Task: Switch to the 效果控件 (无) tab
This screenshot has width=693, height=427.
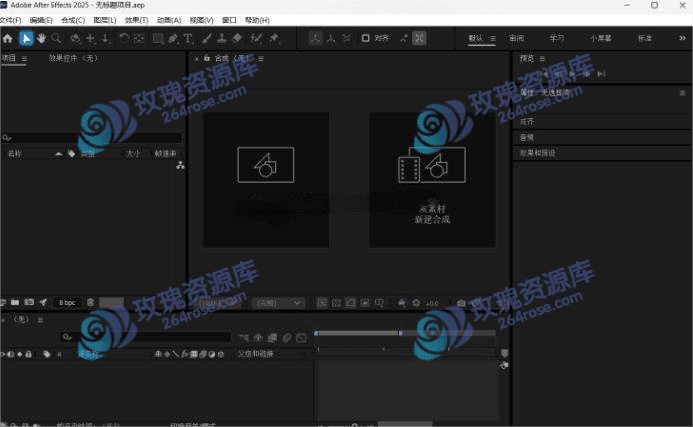Action: coord(73,58)
